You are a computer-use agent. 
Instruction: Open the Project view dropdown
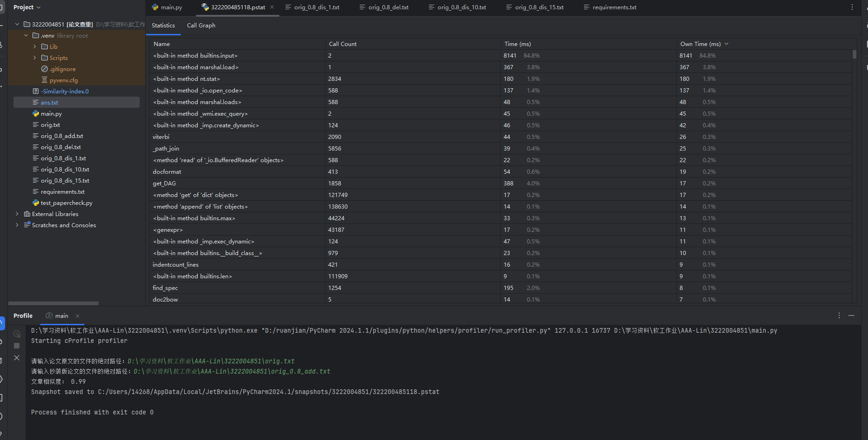(x=27, y=7)
